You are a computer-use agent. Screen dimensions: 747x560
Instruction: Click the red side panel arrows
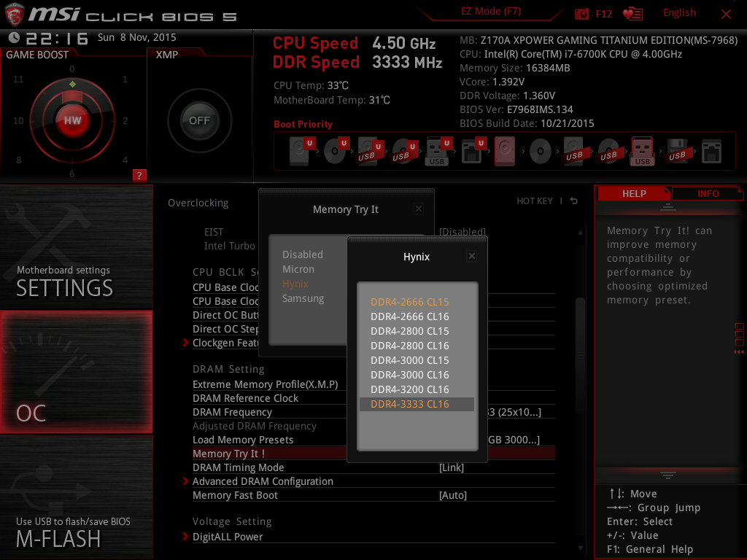[738, 352]
